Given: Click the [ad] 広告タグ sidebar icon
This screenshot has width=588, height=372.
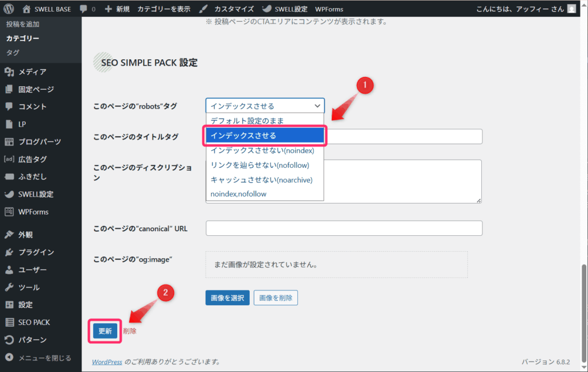Looking at the screenshot, I should pos(9,159).
